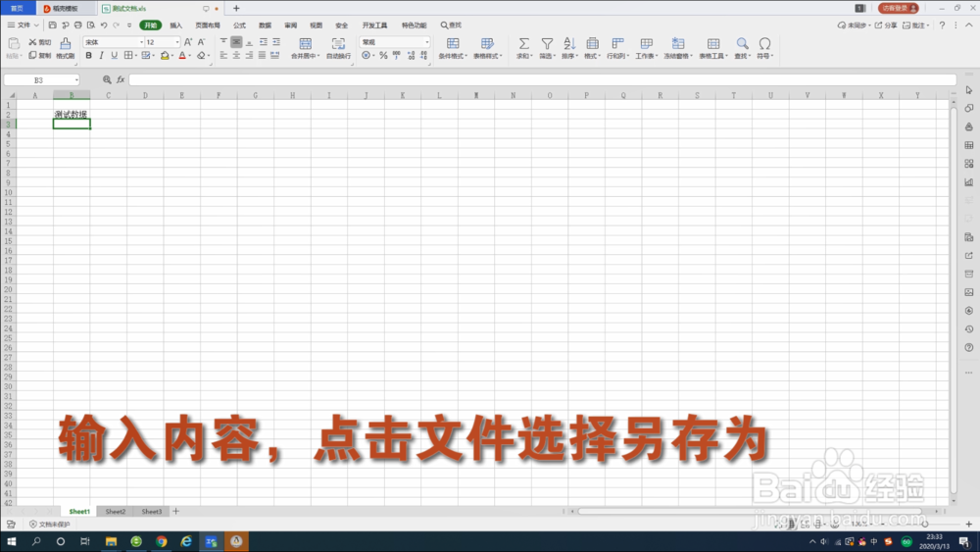This screenshot has height=552, width=980.
Task: Switch to the 插入 (Insert) tab
Action: pyautogui.click(x=176, y=25)
